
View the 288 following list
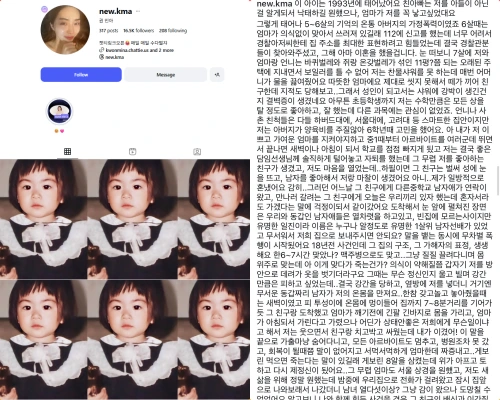click(173, 31)
